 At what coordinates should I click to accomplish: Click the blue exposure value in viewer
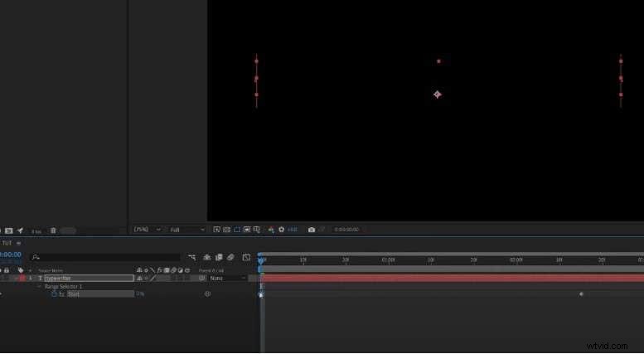(x=293, y=230)
